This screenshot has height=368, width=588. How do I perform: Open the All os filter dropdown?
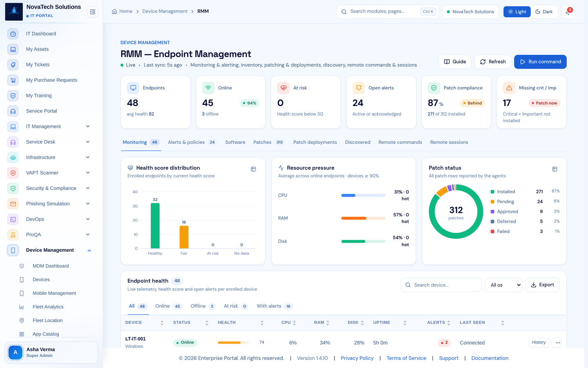point(504,285)
